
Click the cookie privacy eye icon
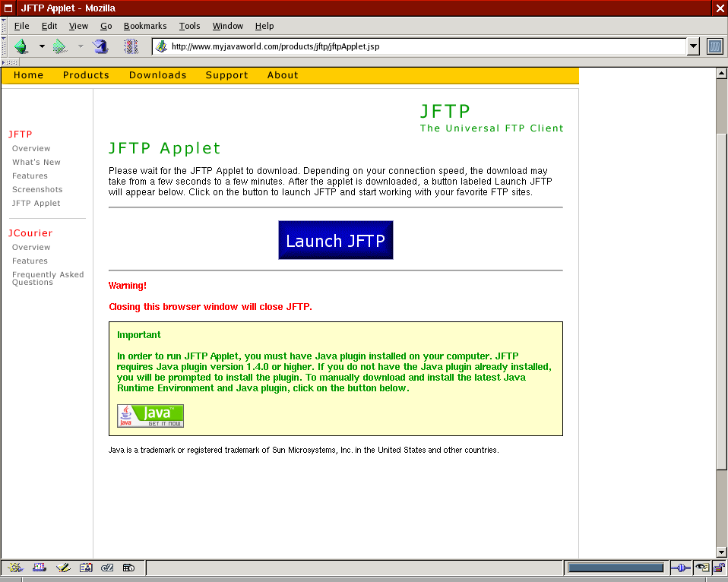point(702,568)
